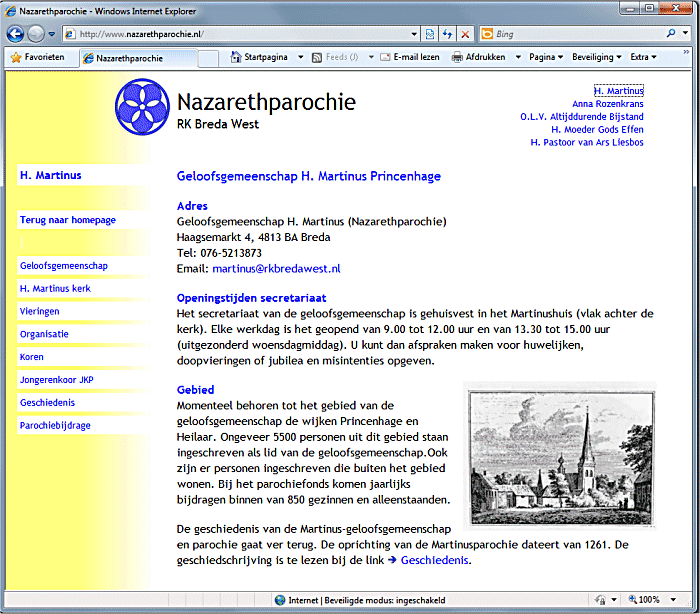Open the H. Moeder Gods Effen link

(597, 129)
